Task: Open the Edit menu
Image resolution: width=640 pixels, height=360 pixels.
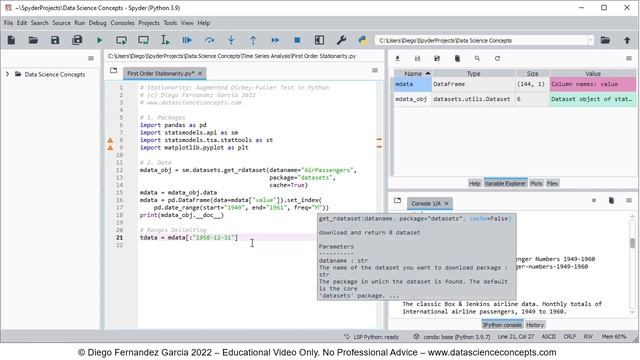Action: pos(22,23)
